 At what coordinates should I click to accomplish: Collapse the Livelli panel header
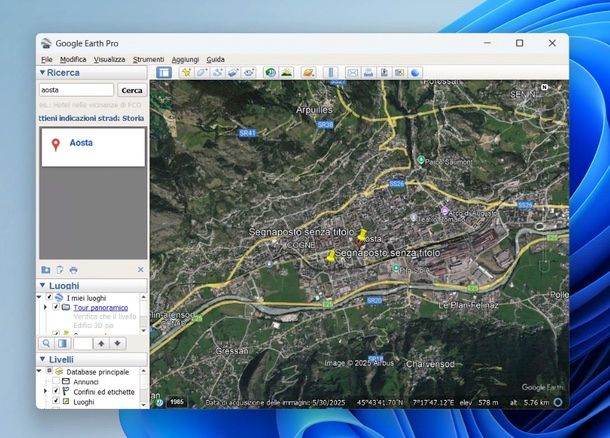[42, 359]
